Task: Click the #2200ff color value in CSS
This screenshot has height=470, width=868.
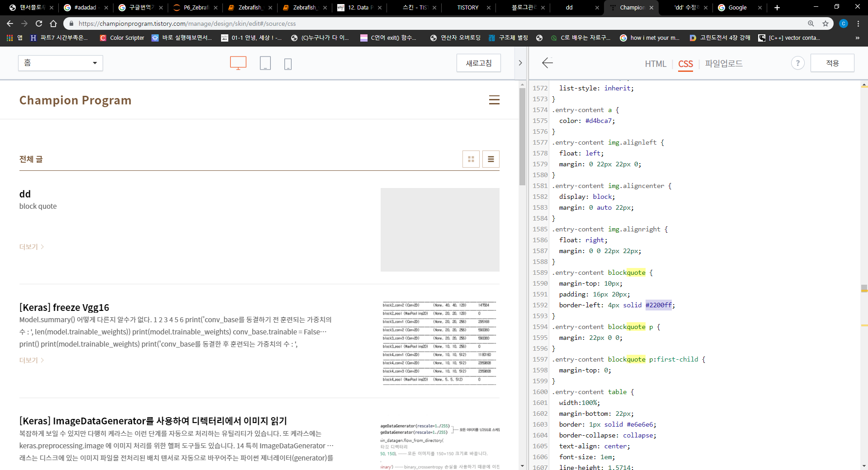Action: 658,305
